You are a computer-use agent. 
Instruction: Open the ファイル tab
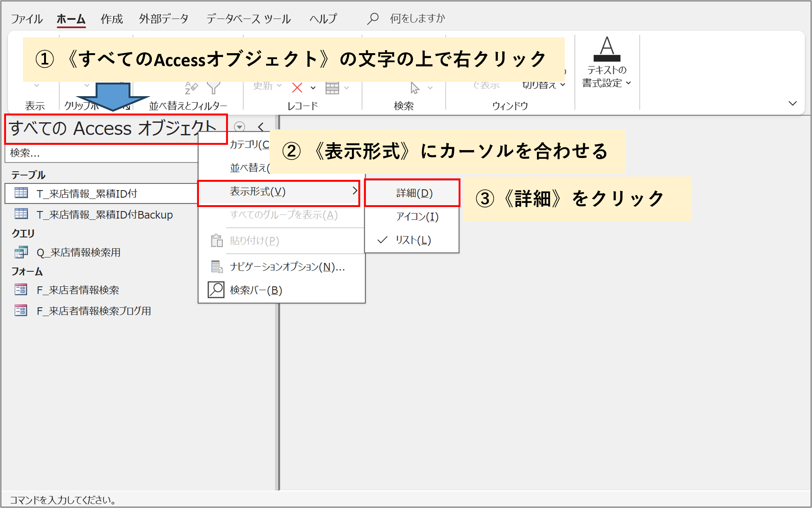[26, 18]
